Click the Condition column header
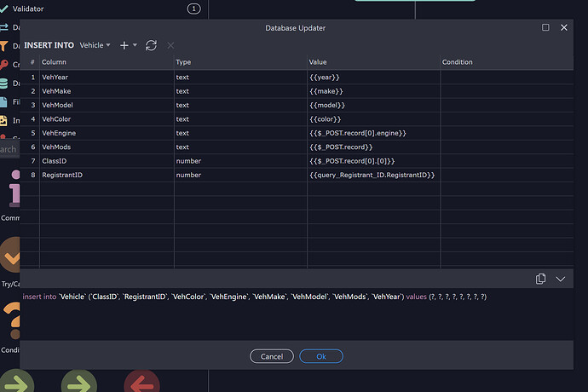 507,62
